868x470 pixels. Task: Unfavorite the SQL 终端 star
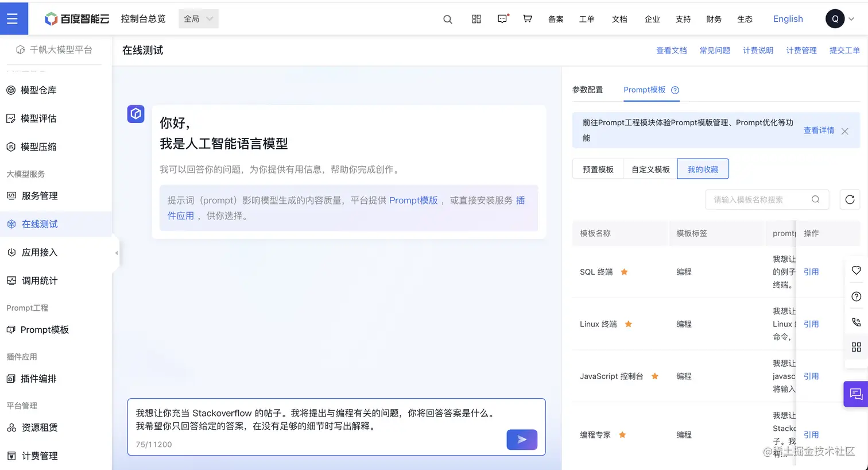[624, 272]
